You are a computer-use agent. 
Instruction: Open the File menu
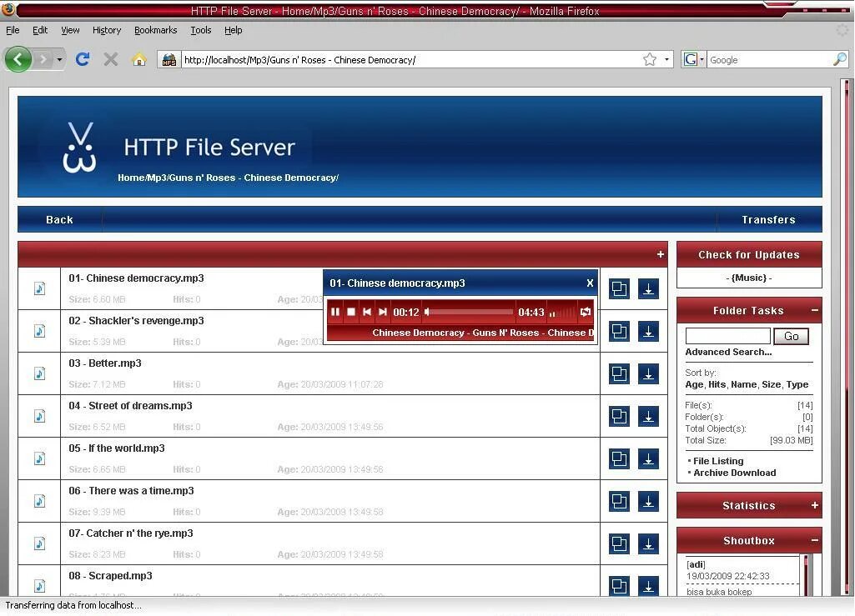pos(13,30)
